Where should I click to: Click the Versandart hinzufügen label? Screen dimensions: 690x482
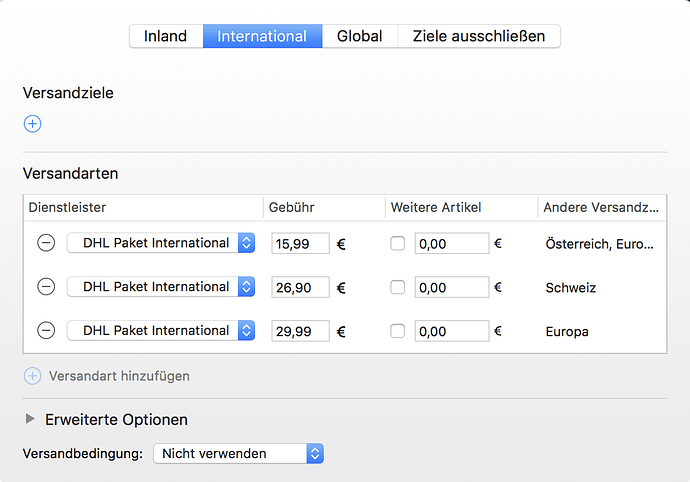click(x=119, y=376)
